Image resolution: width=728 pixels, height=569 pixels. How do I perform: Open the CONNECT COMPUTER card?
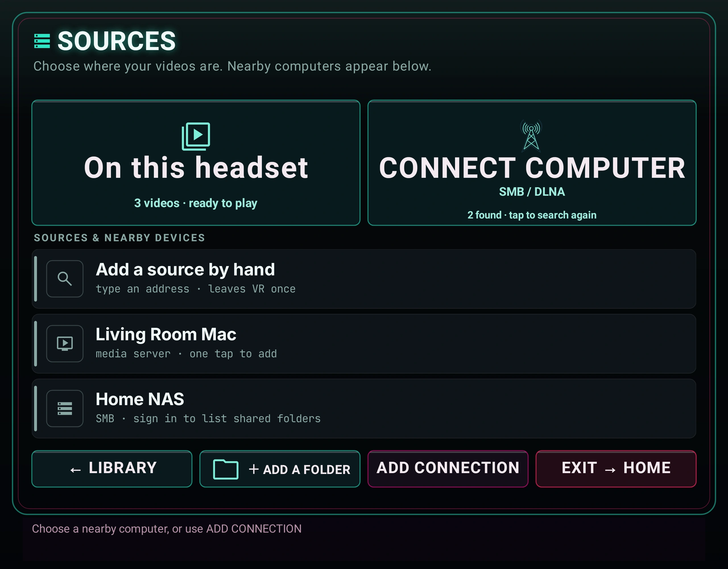coord(532,163)
